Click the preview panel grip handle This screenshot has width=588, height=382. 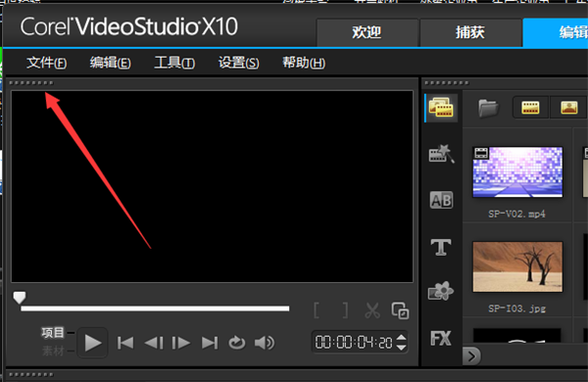(31, 83)
